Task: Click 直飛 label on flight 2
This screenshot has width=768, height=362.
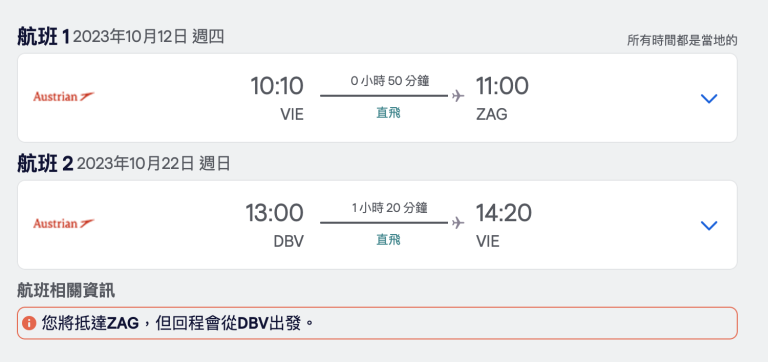Action: coord(388,240)
